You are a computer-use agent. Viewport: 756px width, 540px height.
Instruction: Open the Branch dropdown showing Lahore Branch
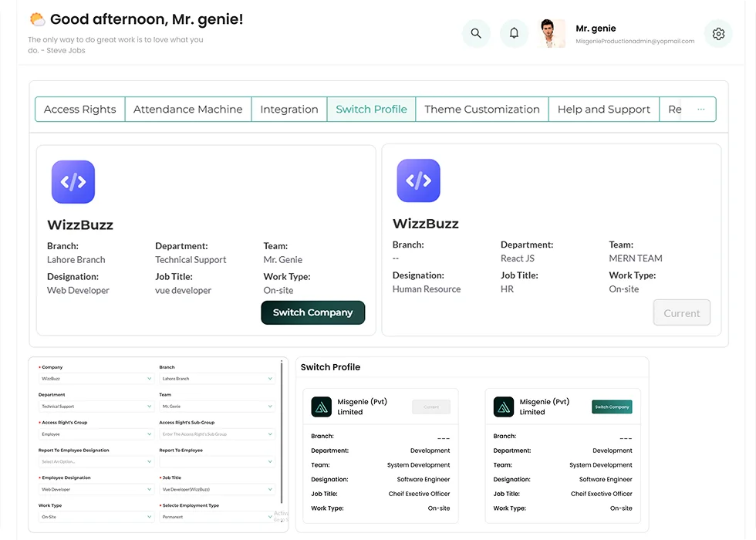pyautogui.click(x=217, y=379)
